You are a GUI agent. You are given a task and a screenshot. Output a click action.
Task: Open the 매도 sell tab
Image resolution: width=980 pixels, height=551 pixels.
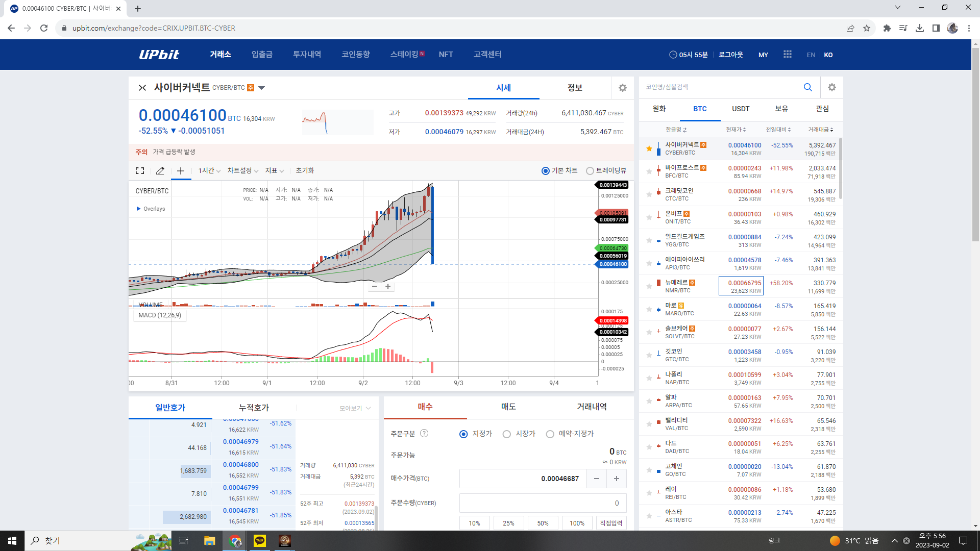coord(507,407)
